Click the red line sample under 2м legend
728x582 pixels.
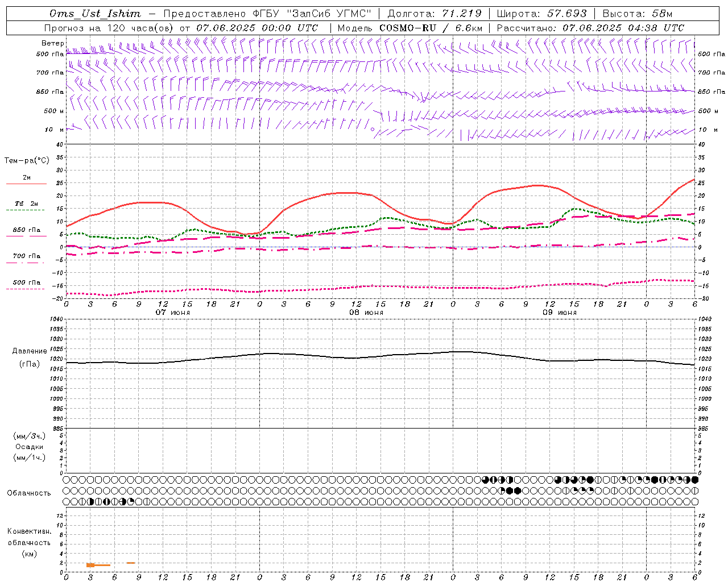pyautogui.click(x=26, y=184)
